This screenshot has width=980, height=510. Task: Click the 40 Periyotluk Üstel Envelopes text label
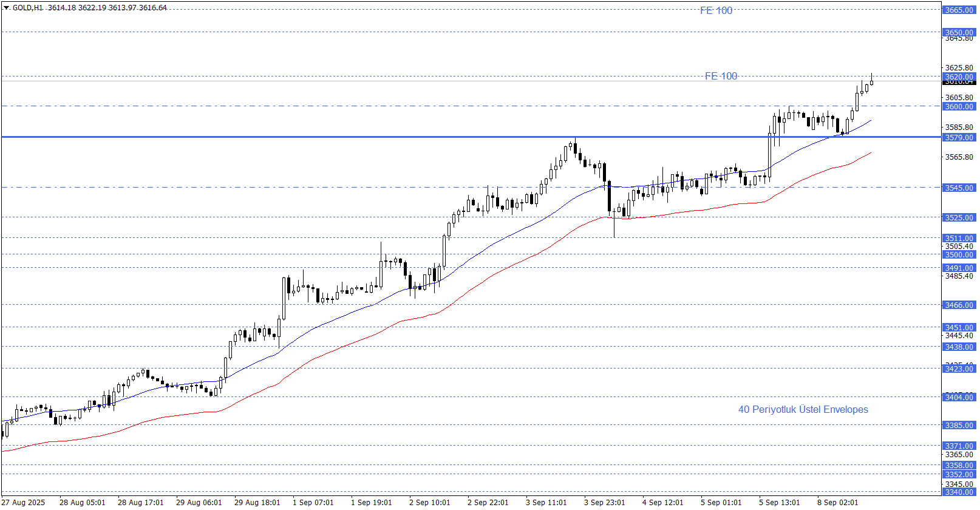[803, 409]
